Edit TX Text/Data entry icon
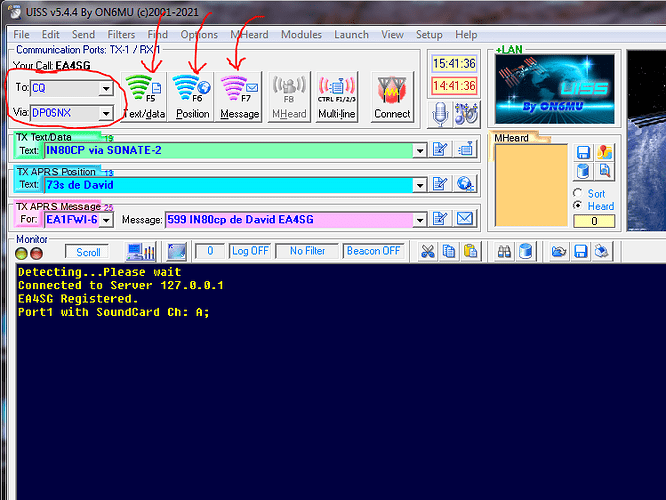The height and width of the screenshot is (500, 666). point(440,149)
